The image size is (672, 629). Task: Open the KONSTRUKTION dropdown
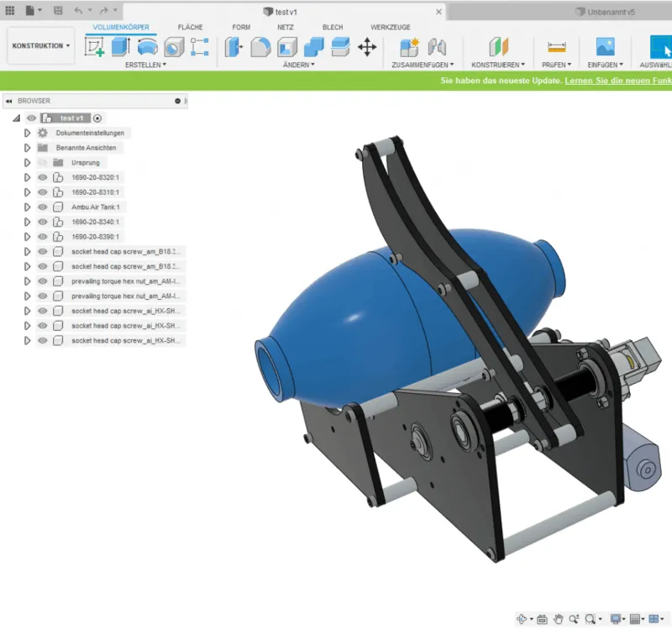[x=39, y=45]
